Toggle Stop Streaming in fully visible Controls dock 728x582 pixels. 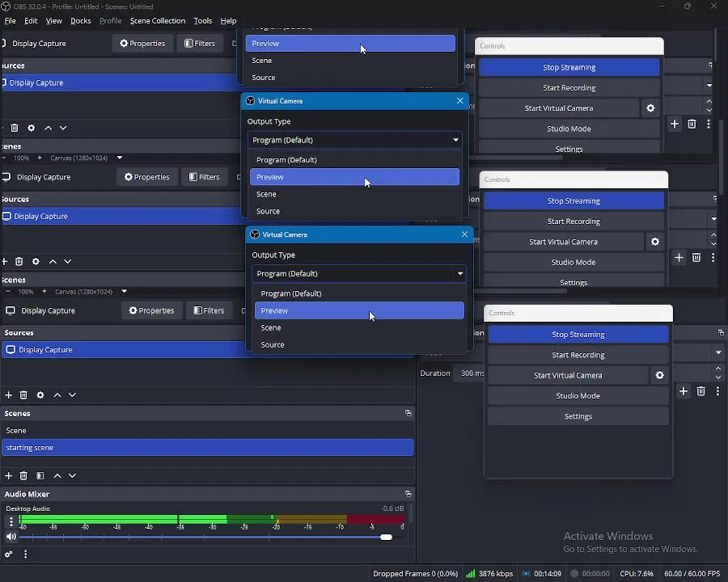pyautogui.click(x=578, y=334)
